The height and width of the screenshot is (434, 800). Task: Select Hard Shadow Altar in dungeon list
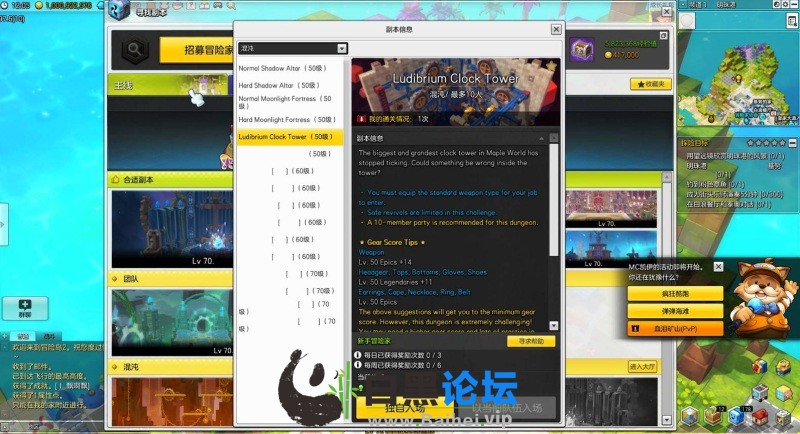tap(290, 86)
